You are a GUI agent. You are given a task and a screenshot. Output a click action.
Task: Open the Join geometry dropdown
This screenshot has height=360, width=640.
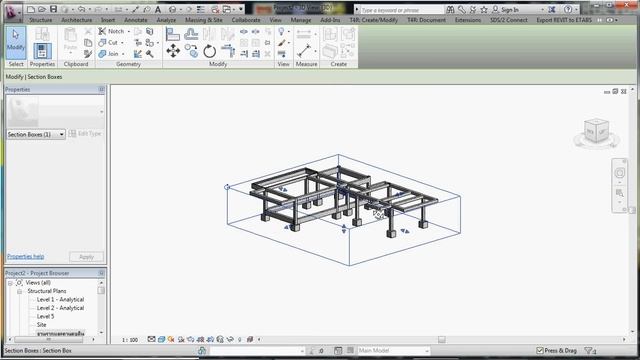[123, 53]
